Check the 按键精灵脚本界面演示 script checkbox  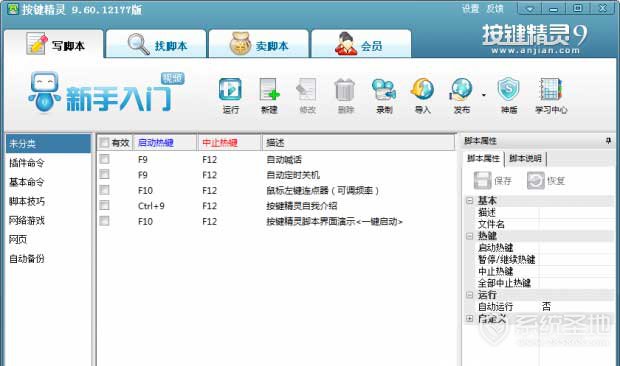pos(104,221)
